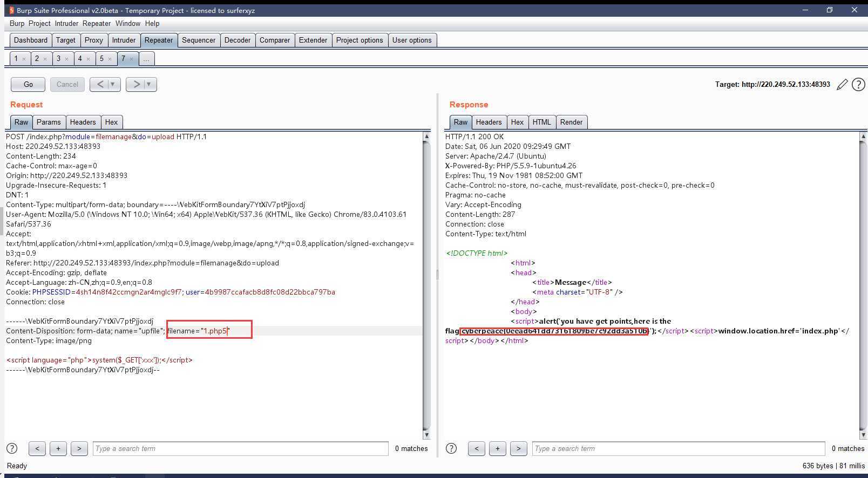Click request search '+' options button
This screenshot has width=868, height=478.
point(58,448)
